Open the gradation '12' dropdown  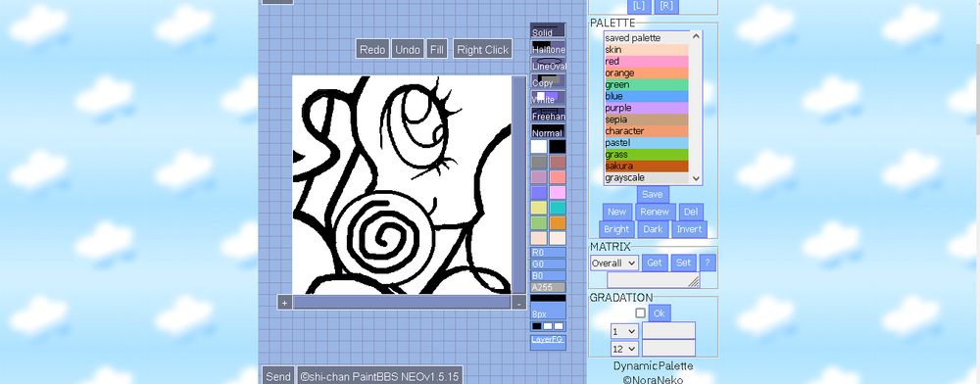[x=623, y=349]
